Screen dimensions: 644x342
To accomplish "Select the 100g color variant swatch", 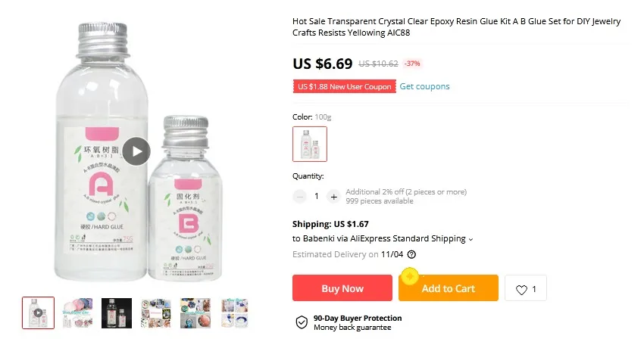I will pyautogui.click(x=310, y=144).
